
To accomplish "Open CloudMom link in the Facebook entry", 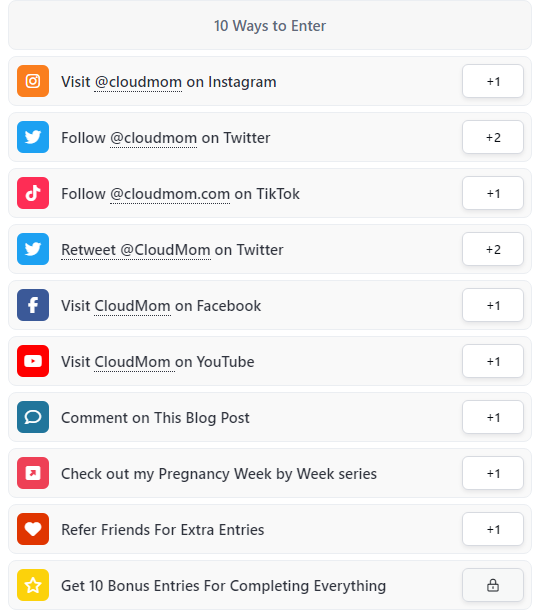I will tap(132, 306).
